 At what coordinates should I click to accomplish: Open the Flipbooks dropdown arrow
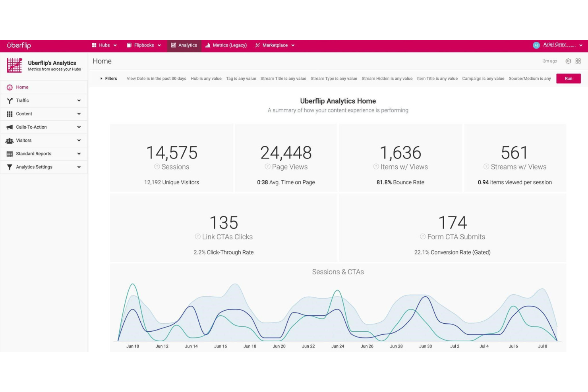coord(159,46)
